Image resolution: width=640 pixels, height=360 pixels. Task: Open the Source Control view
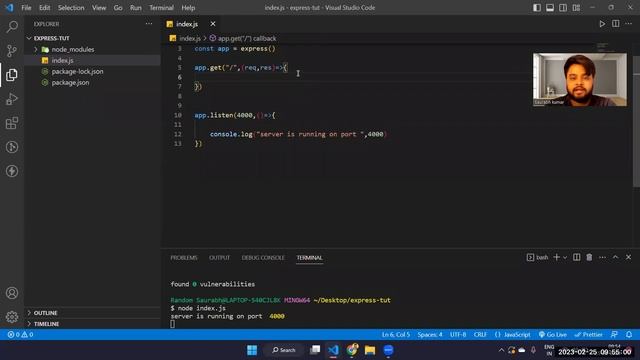point(12,51)
